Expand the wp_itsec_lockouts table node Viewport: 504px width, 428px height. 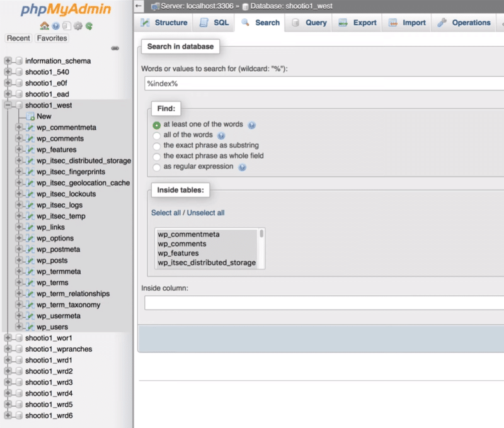pyautogui.click(x=19, y=194)
